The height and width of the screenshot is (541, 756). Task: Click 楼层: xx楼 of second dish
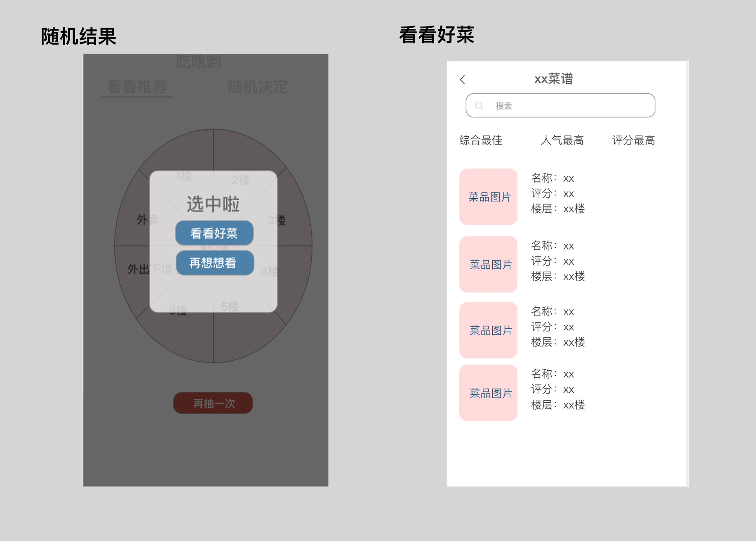(558, 276)
